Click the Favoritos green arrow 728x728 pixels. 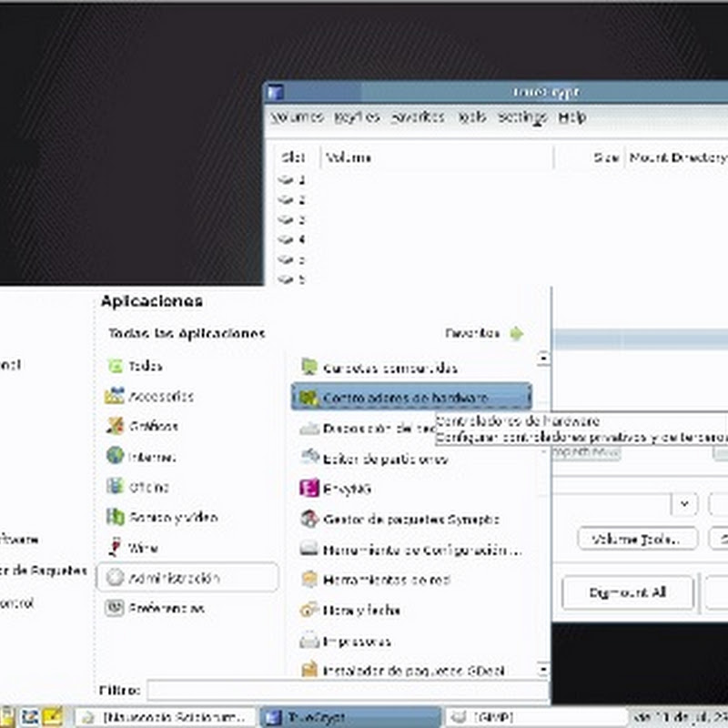click(x=516, y=334)
